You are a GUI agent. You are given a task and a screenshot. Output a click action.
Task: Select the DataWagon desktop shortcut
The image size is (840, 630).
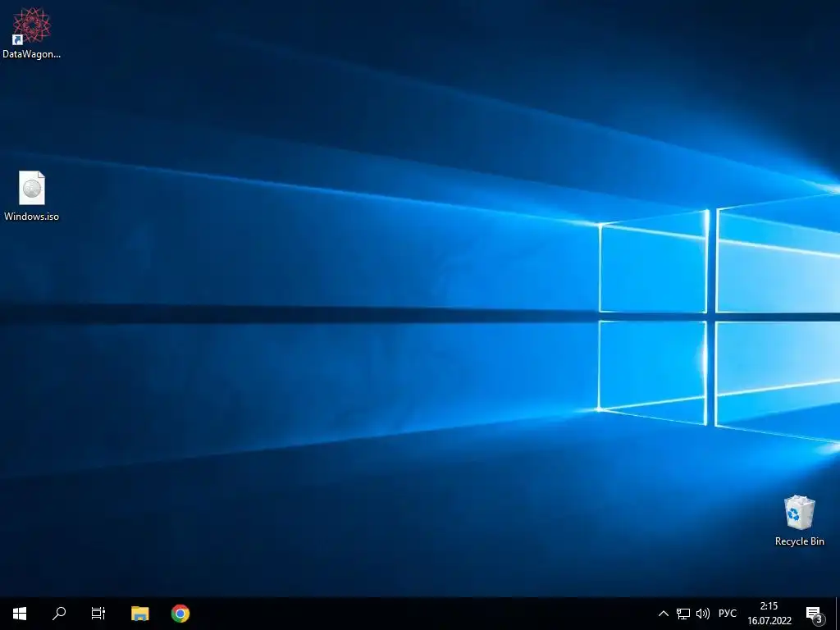[x=32, y=32]
